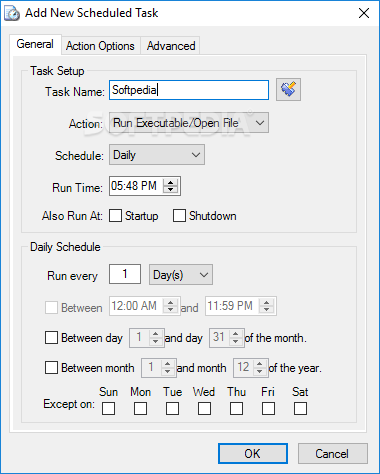Click the clock icon in title bar

point(12,13)
